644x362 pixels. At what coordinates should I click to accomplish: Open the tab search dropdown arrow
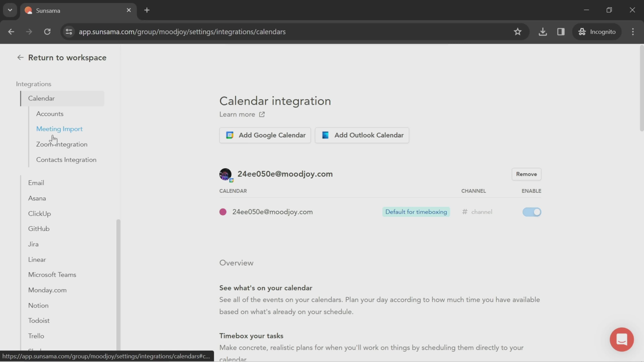[10, 10]
